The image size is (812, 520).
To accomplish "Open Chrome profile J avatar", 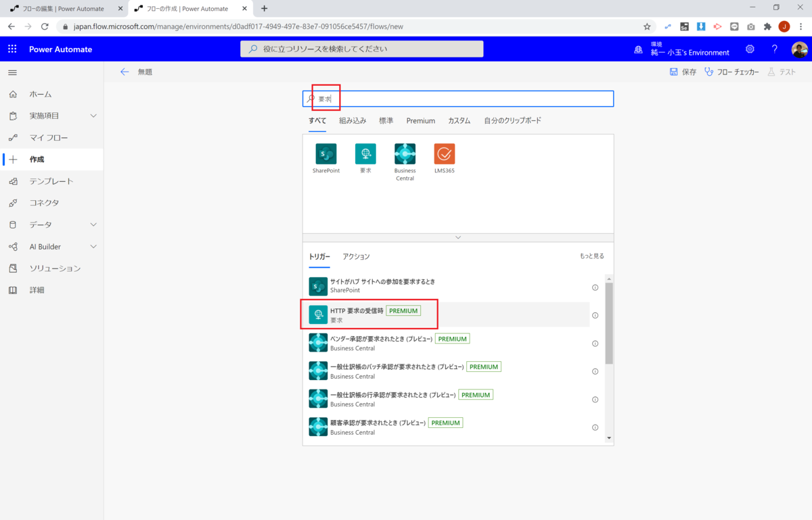I will point(784,26).
